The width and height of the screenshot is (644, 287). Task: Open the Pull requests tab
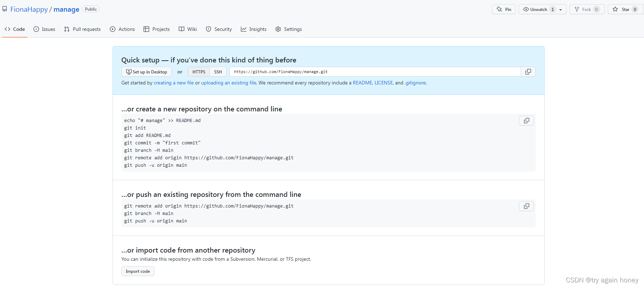click(82, 29)
